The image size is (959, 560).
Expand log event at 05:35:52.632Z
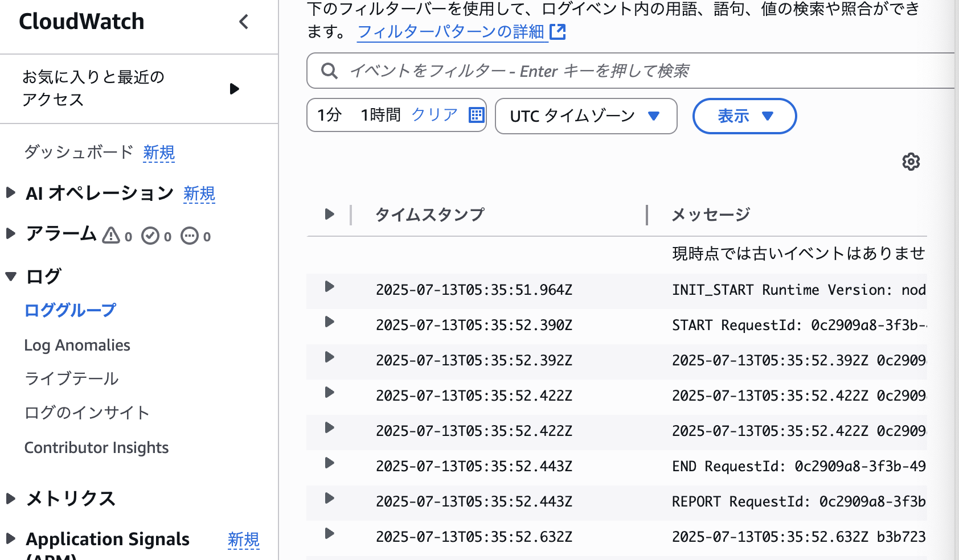point(329,533)
